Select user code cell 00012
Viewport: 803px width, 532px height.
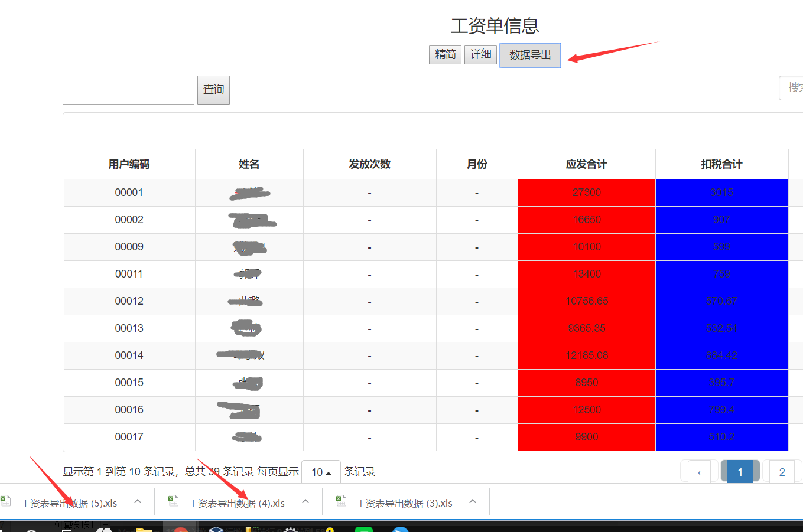click(x=129, y=301)
